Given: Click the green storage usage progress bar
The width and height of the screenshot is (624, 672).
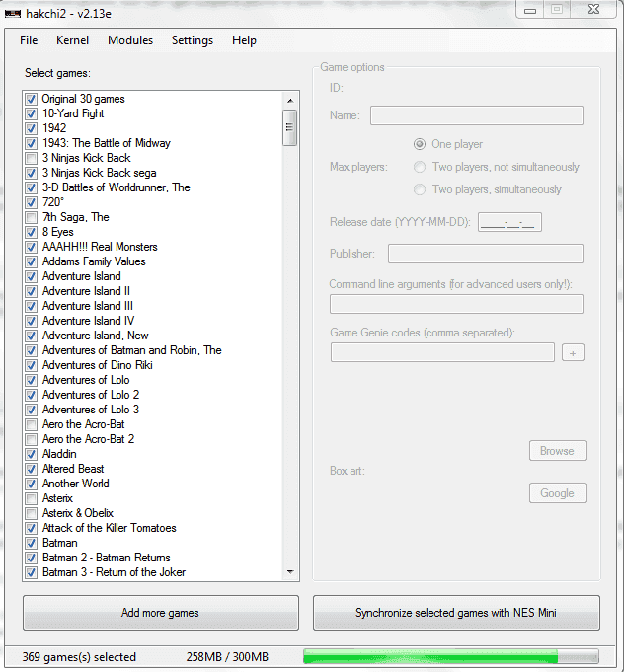Looking at the screenshot, I should pyautogui.click(x=451, y=656).
